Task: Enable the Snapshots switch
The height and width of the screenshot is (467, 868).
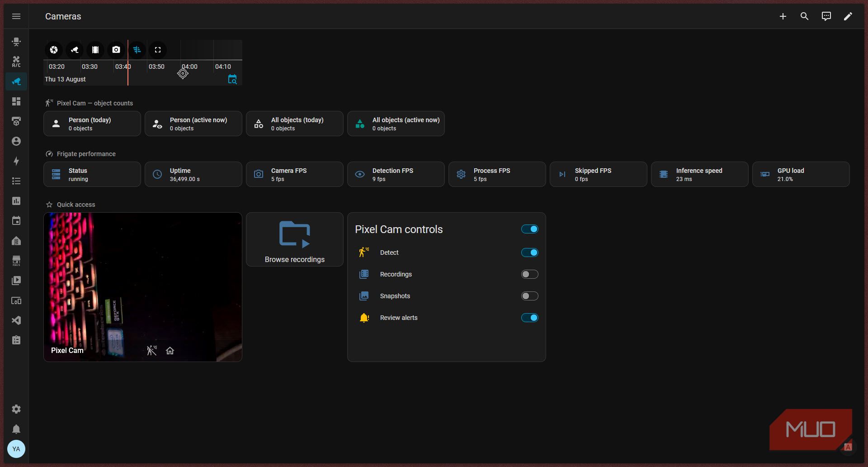Action: pyautogui.click(x=530, y=296)
